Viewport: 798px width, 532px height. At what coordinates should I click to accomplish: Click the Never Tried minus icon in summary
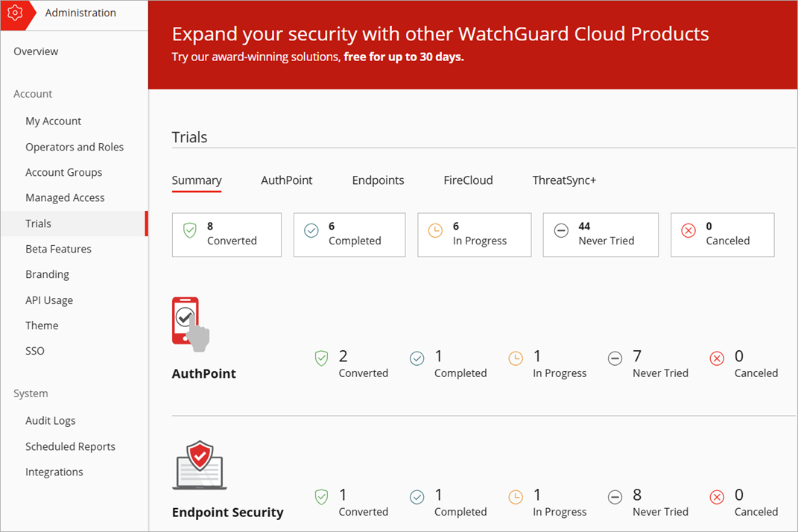pos(561,232)
